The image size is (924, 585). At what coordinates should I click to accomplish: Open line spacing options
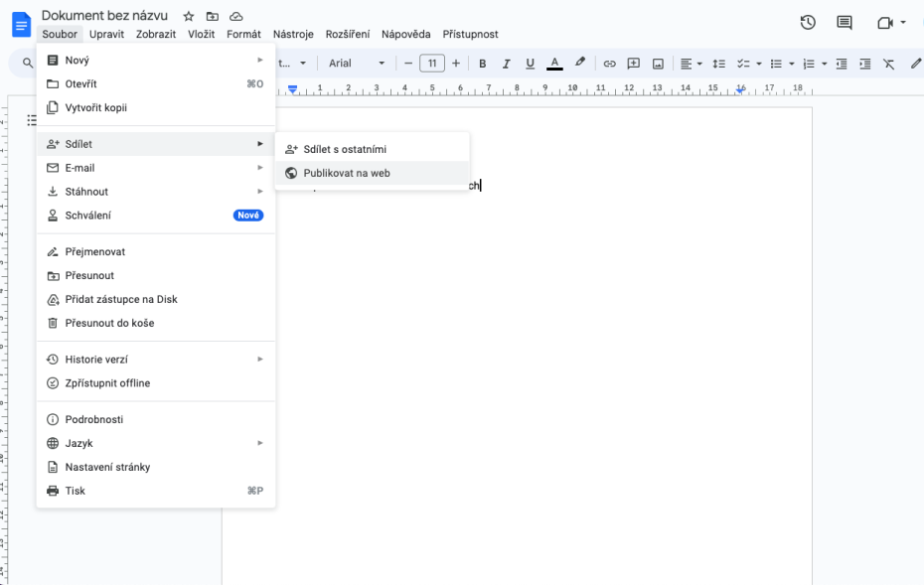point(719,64)
